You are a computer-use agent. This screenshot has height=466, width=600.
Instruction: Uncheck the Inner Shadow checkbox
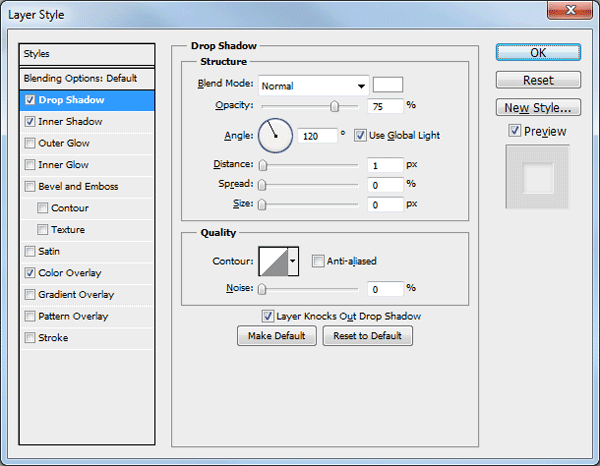(30, 122)
